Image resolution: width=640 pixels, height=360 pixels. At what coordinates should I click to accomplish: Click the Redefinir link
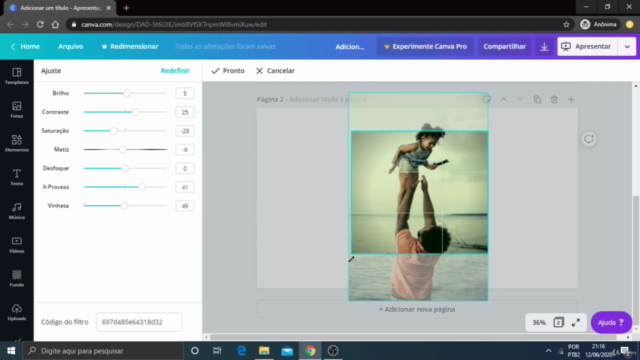pyautogui.click(x=175, y=71)
